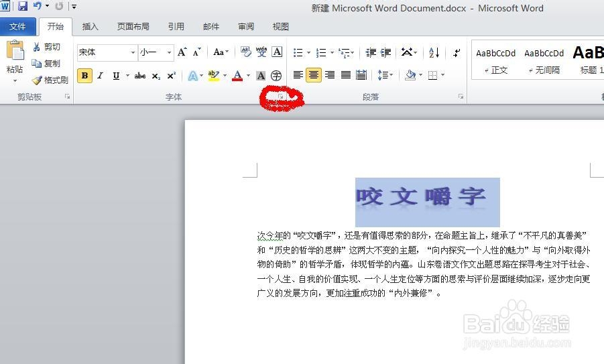Screen dimensions: 604x364
Task: Switch to the 审阅 tab
Action: (x=246, y=27)
